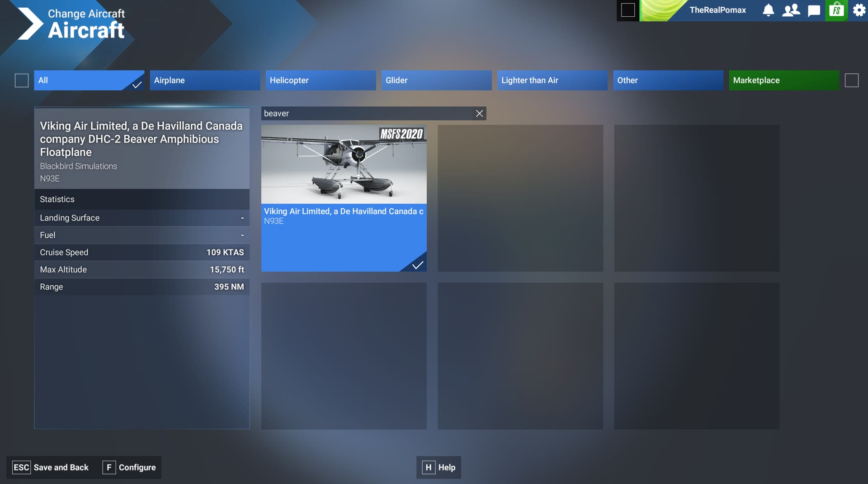868x484 pixels.
Task: Open the green Marketplace tab
Action: point(784,80)
